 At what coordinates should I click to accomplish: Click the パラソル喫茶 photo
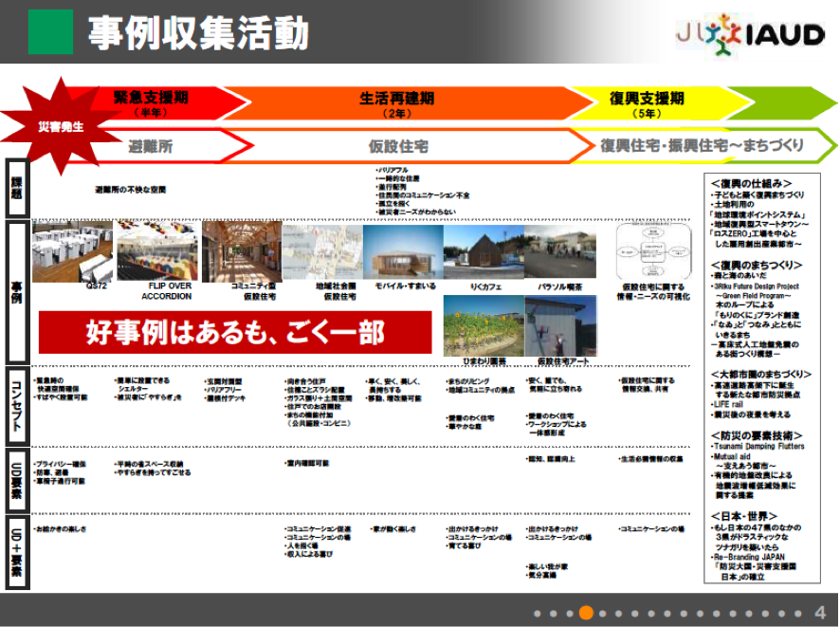click(560, 252)
